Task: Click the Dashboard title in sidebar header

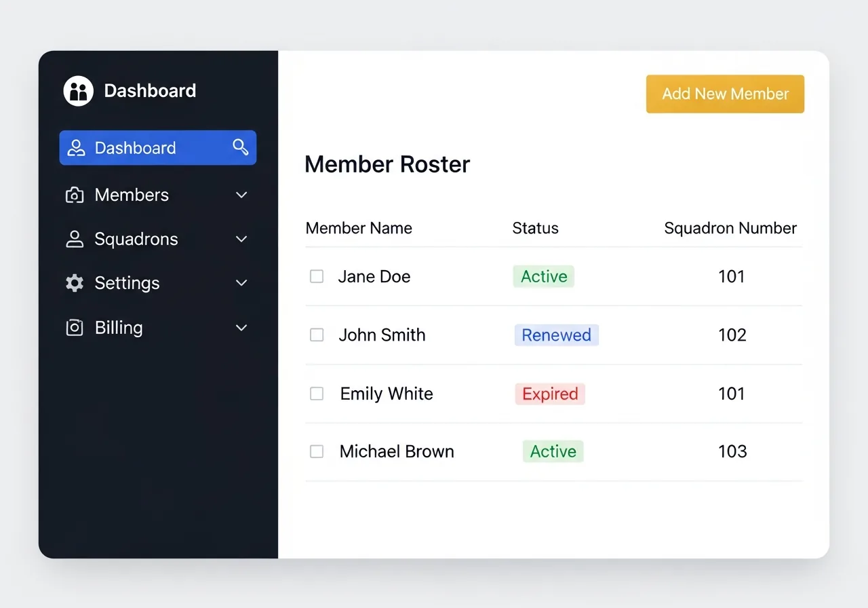Action: tap(150, 91)
